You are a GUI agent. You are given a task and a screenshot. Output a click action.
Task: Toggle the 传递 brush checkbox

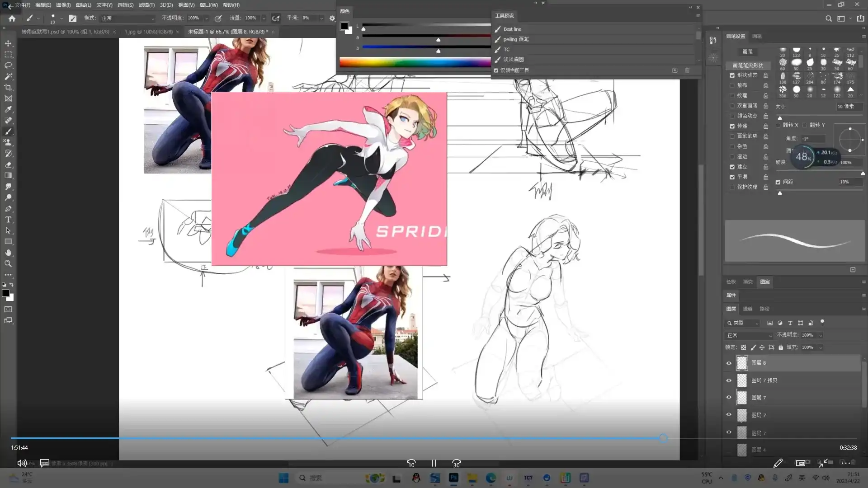[x=732, y=126]
